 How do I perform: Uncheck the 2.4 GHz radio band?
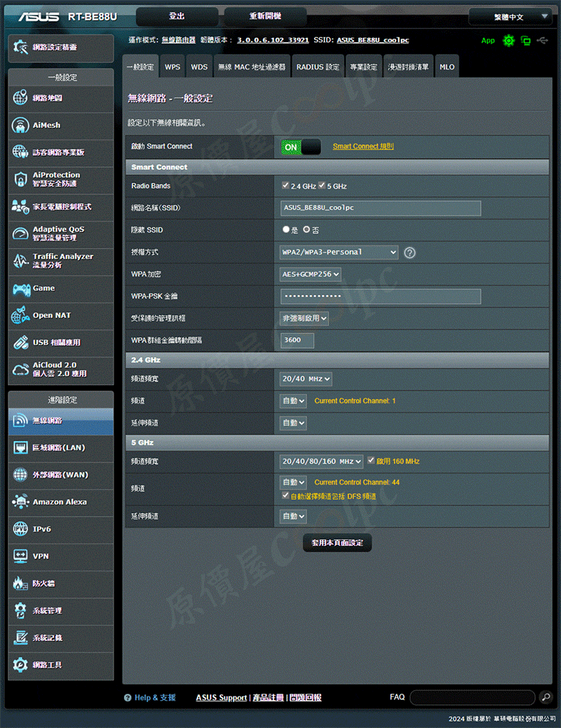[285, 185]
